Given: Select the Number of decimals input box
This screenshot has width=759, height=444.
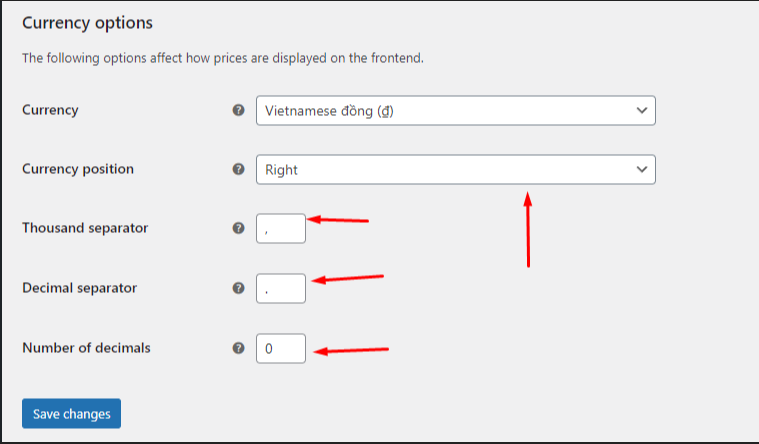Looking at the screenshot, I should (281, 349).
